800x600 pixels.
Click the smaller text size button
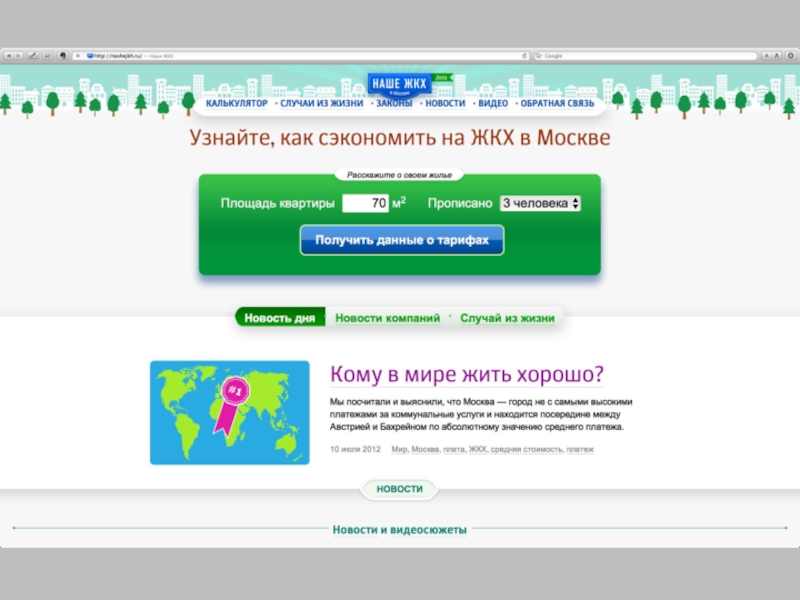(766, 56)
